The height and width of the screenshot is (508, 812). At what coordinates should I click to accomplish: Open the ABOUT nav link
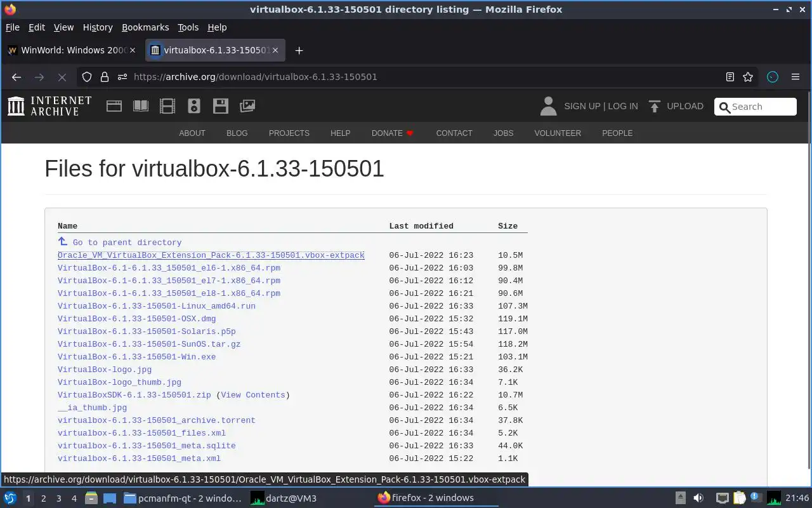[x=192, y=133]
